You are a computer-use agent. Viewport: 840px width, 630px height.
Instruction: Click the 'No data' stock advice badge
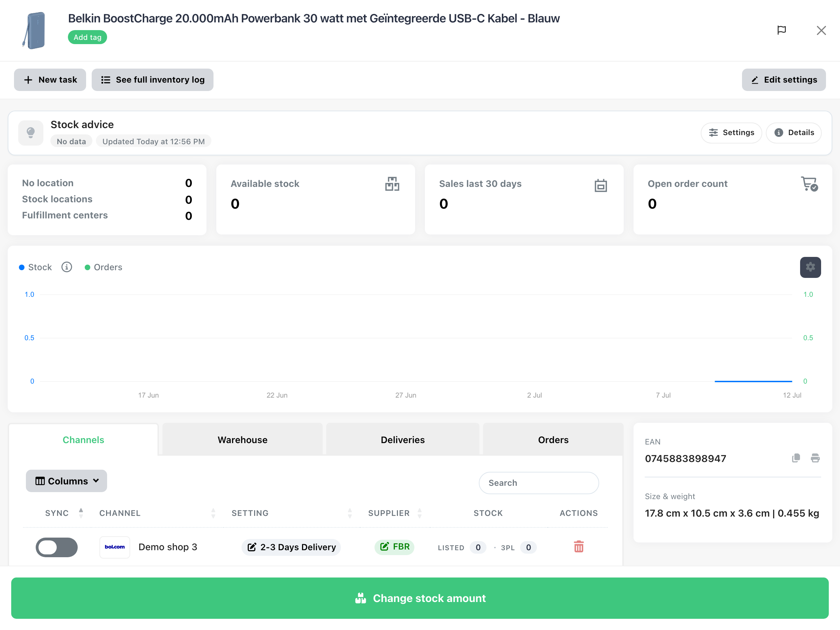tap(71, 141)
